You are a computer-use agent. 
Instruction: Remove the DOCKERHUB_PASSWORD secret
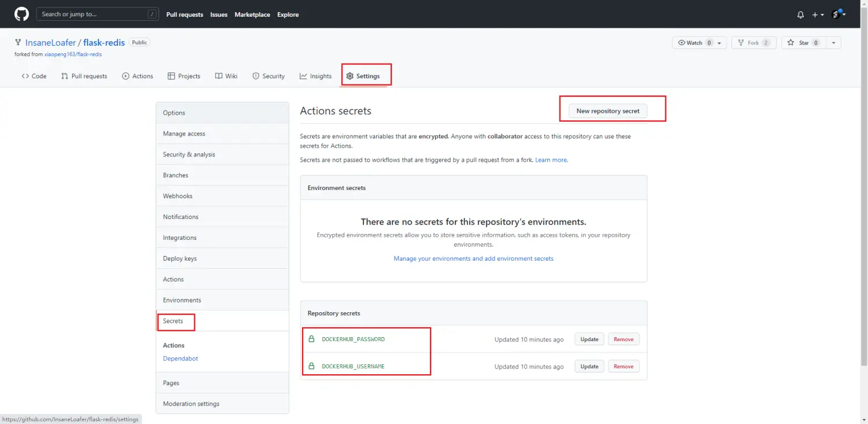624,339
